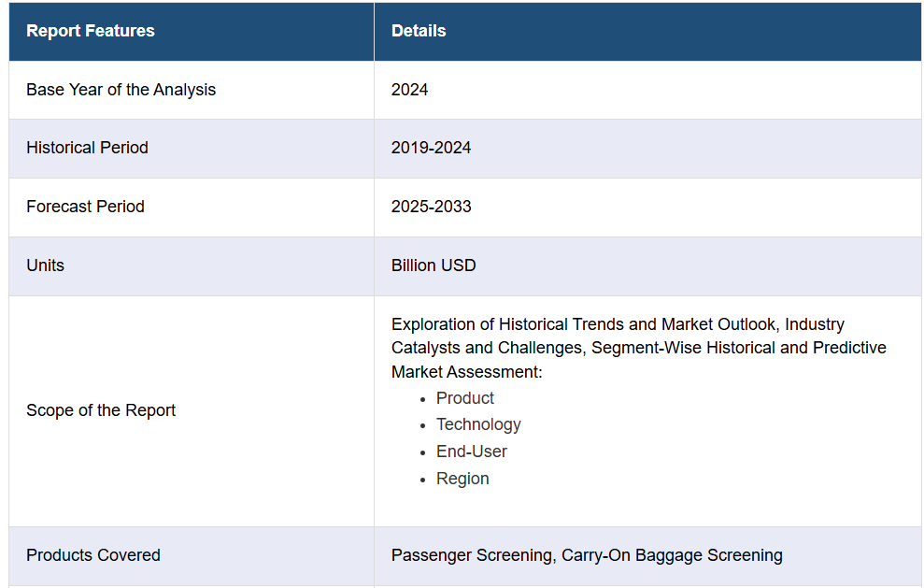Viewport: 924px width, 588px height.
Task: Click the End-User bullet item
Action: pos(472,452)
